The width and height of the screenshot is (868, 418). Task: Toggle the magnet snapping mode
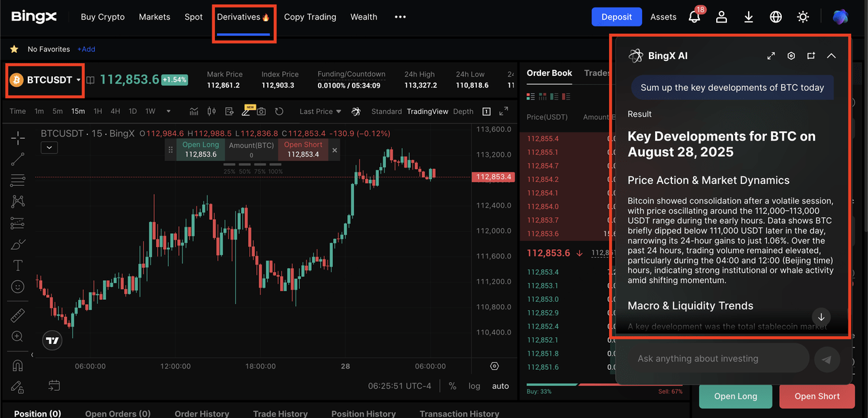click(x=18, y=365)
